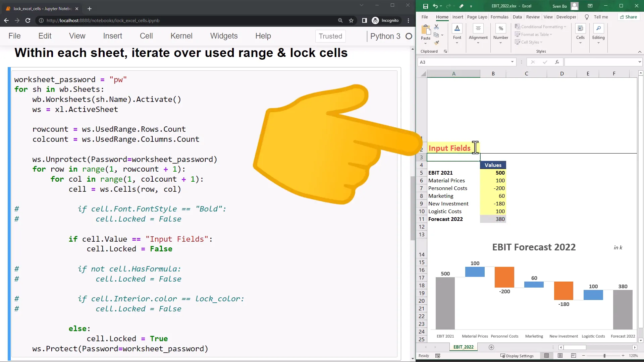Switch to Page Layout view

click(x=560, y=356)
